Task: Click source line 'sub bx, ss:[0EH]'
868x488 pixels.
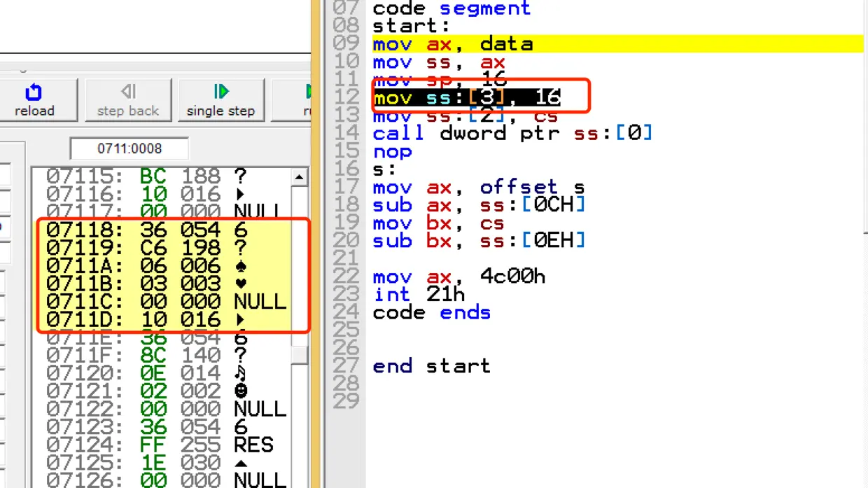Action: tap(479, 241)
